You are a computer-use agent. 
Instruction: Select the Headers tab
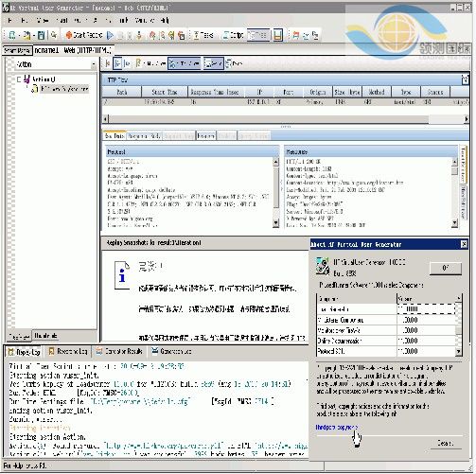(x=205, y=136)
